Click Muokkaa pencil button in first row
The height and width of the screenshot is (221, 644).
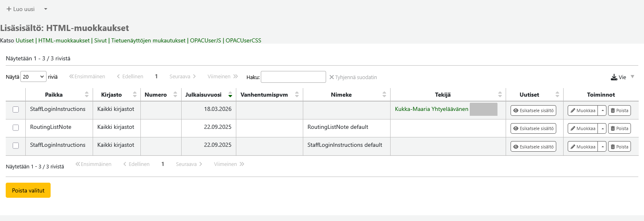(583, 110)
